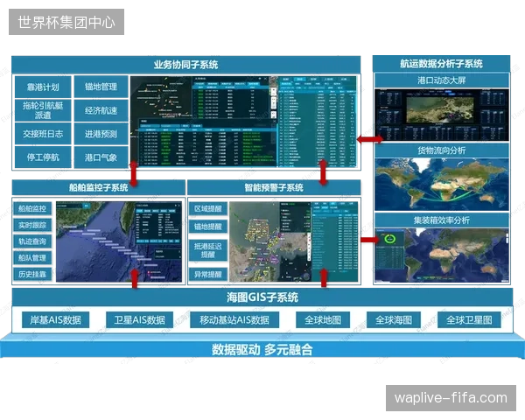The width and height of the screenshot is (525, 420).
Task: Click the 海图GIS子系统 header bar
Action: pyautogui.click(x=262, y=297)
